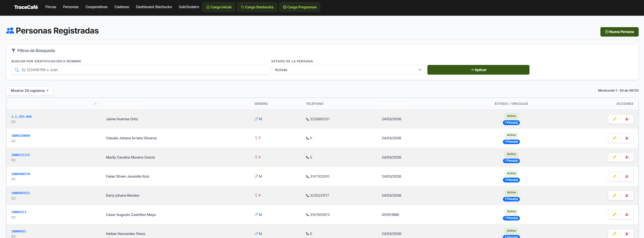
Task: Select birth date 01/01/1990
Action: (x=390, y=215)
